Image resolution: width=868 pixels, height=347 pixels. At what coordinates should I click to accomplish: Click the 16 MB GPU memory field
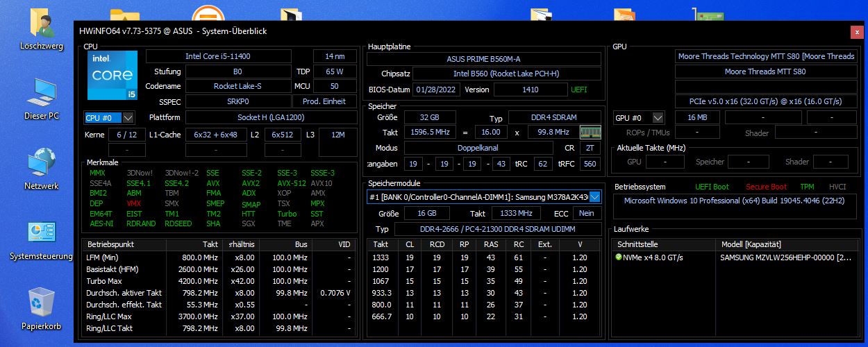point(697,117)
